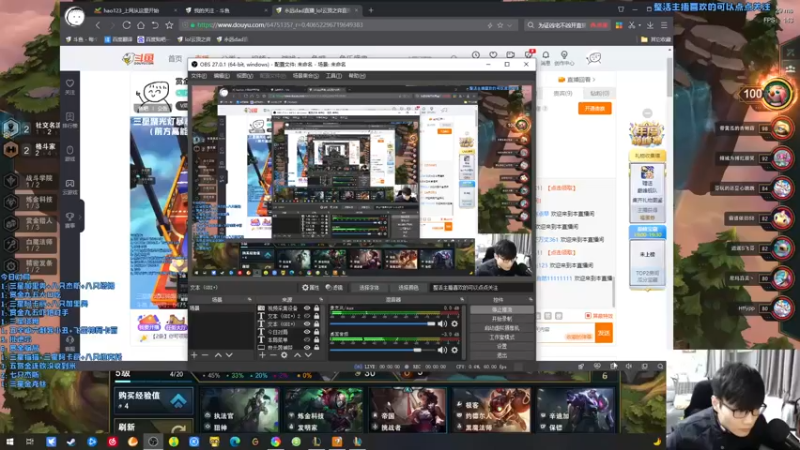Viewport: 800px width, 450px height.
Task: Open the Chrome icon on the taskbar
Action: tap(276, 441)
